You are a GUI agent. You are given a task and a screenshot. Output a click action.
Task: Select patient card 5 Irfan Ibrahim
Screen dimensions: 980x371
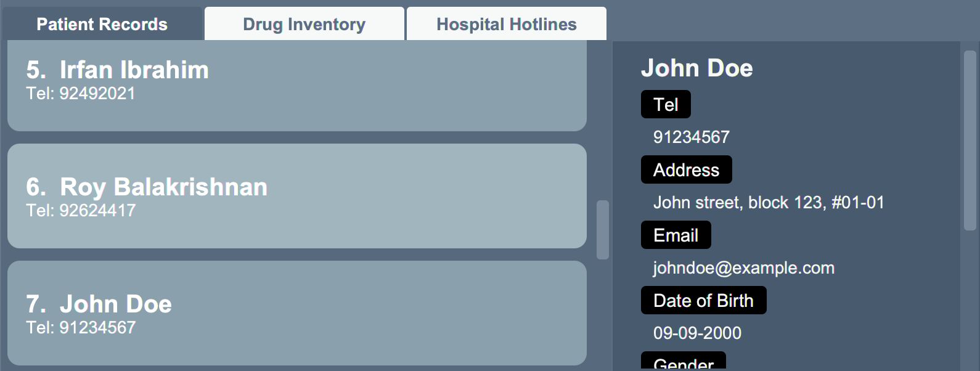[297, 86]
